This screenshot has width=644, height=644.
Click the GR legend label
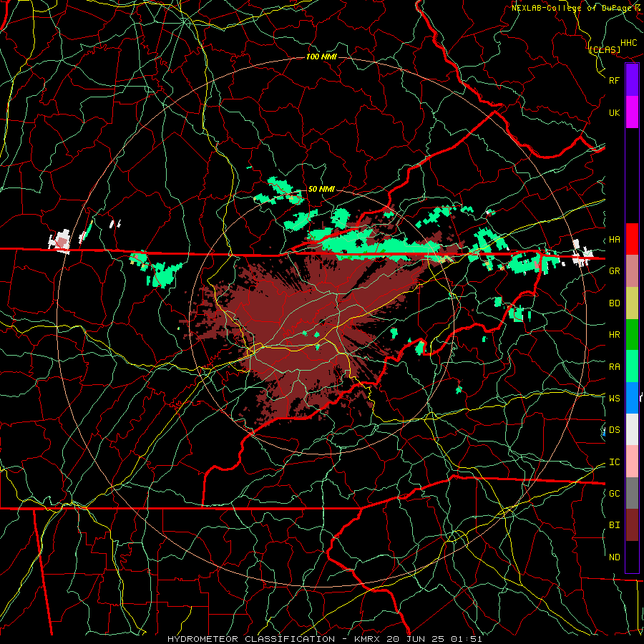(614, 271)
